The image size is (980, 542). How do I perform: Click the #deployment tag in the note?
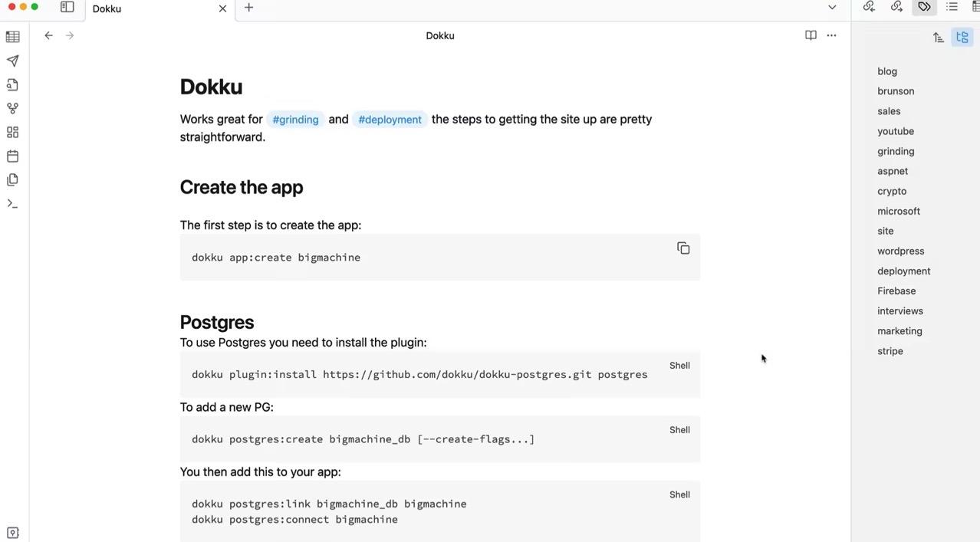click(390, 120)
